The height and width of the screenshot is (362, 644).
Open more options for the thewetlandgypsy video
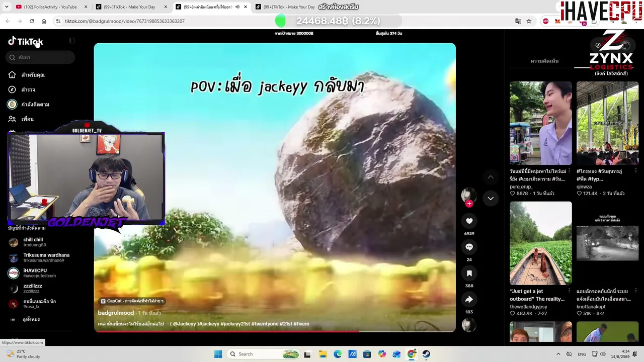(569, 291)
